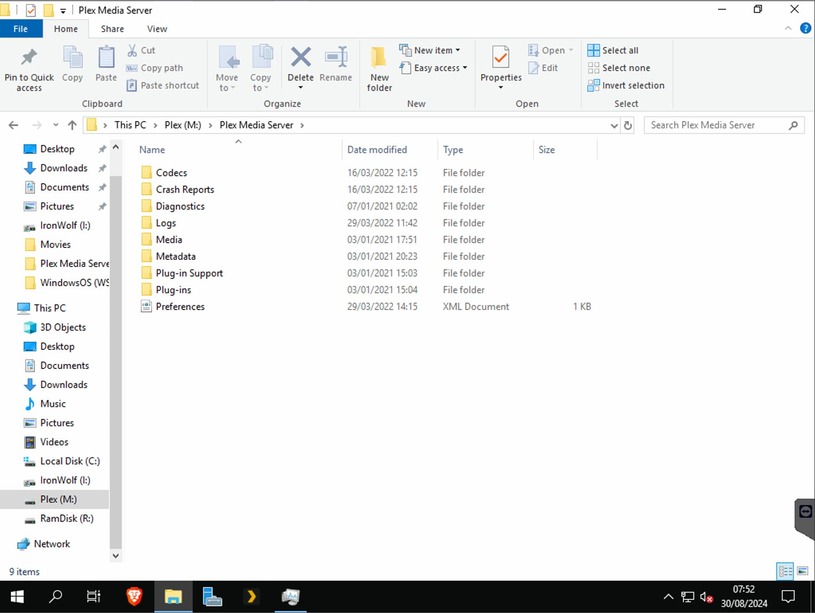Create a New folder via ribbon
Screen dimensions: 815x613
click(x=379, y=69)
